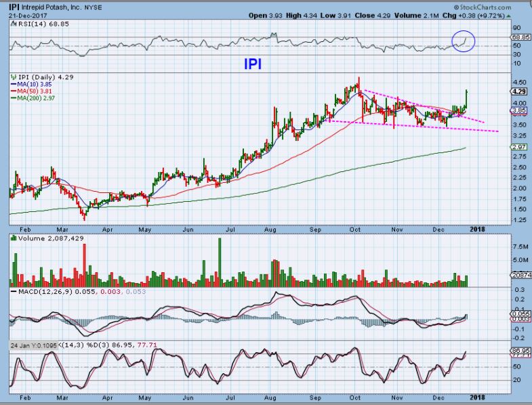
Task: Select the red MA(50) legend line
Action: pos(14,91)
